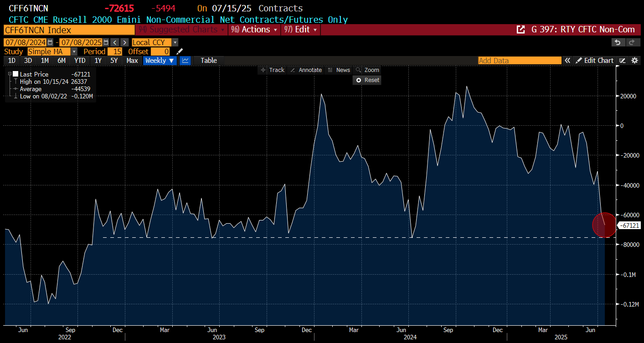
Task: Open the Simple MA study dropdown arrow
Action: point(74,51)
